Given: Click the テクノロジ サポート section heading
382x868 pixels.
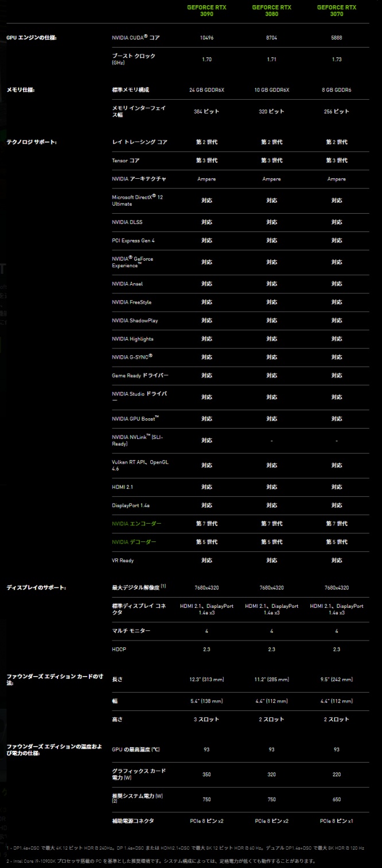Looking at the screenshot, I should pos(32,142).
